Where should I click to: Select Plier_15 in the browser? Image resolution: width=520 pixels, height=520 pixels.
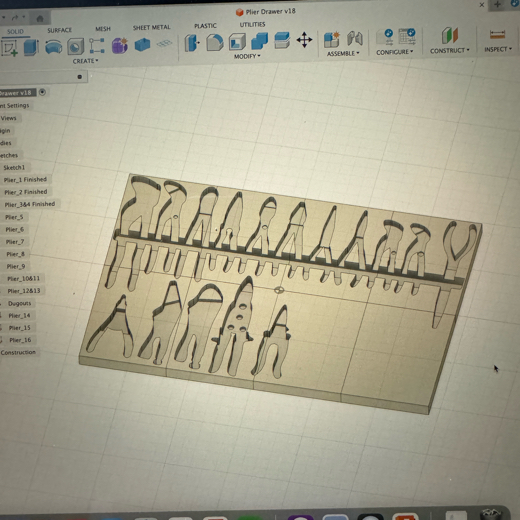20,328
